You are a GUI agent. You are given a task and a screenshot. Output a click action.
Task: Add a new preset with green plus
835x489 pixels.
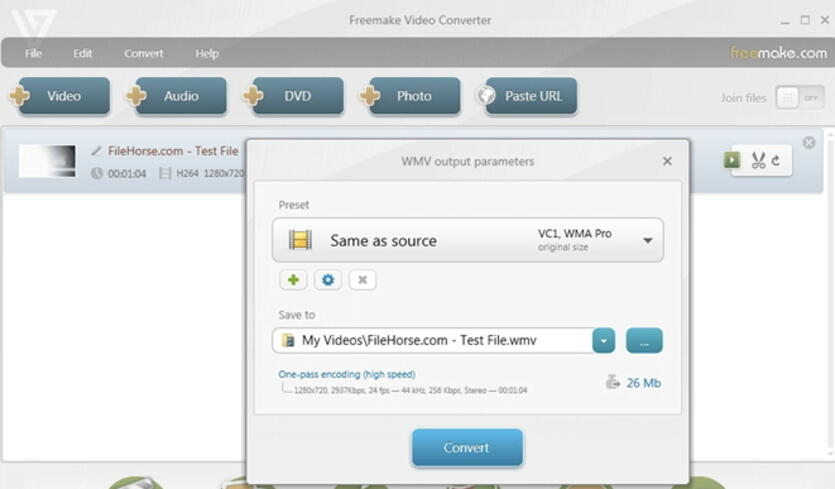(293, 280)
